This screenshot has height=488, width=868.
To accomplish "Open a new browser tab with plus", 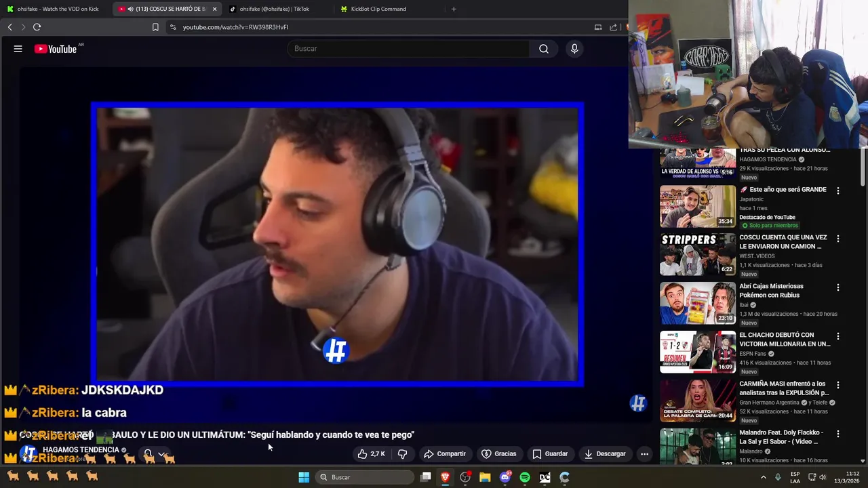I will (454, 9).
